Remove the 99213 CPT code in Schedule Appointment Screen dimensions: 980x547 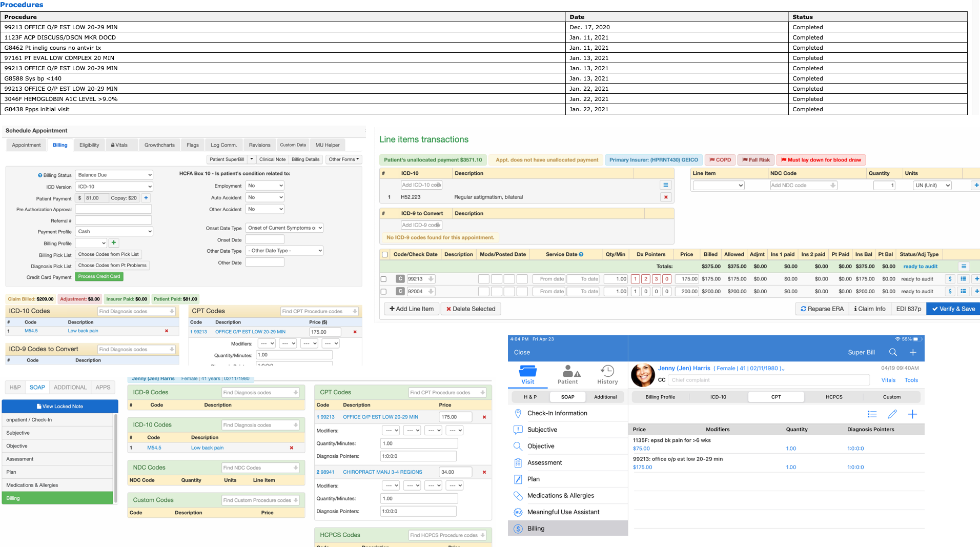(x=355, y=332)
